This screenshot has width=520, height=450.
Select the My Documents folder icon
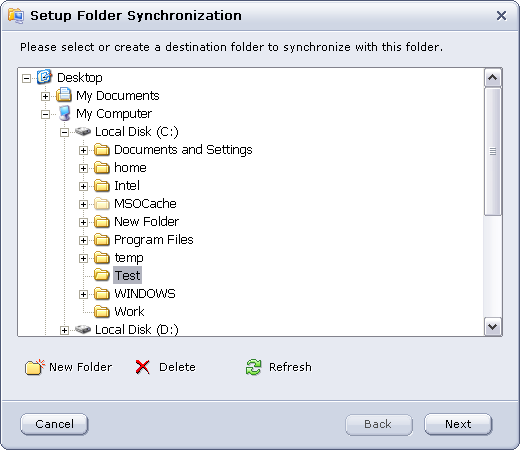tap(64, 95)
